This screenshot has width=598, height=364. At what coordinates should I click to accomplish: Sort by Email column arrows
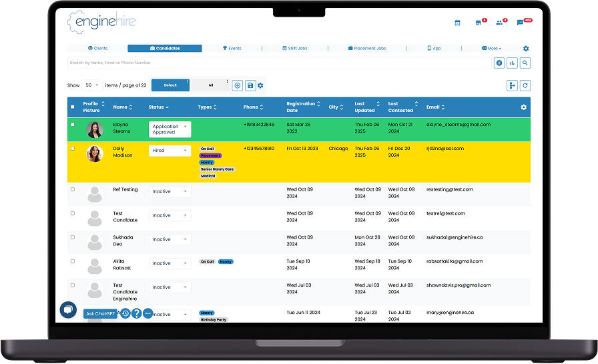(442, 107)
